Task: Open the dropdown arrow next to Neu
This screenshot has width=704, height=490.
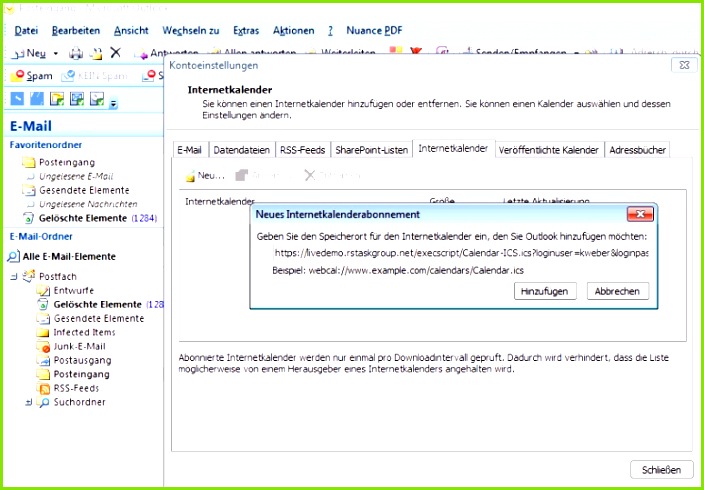Action: pyautogui.click(x=56, y=53)
